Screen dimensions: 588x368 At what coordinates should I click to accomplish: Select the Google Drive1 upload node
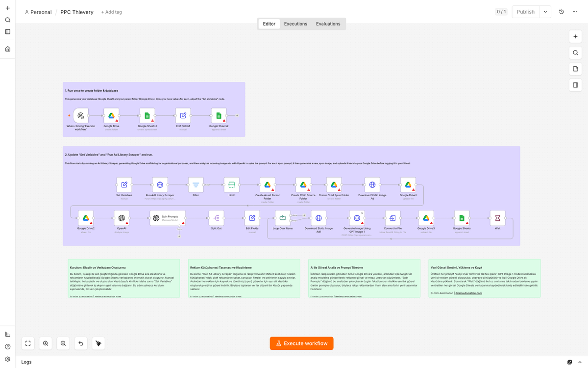[x=408, y=185]
